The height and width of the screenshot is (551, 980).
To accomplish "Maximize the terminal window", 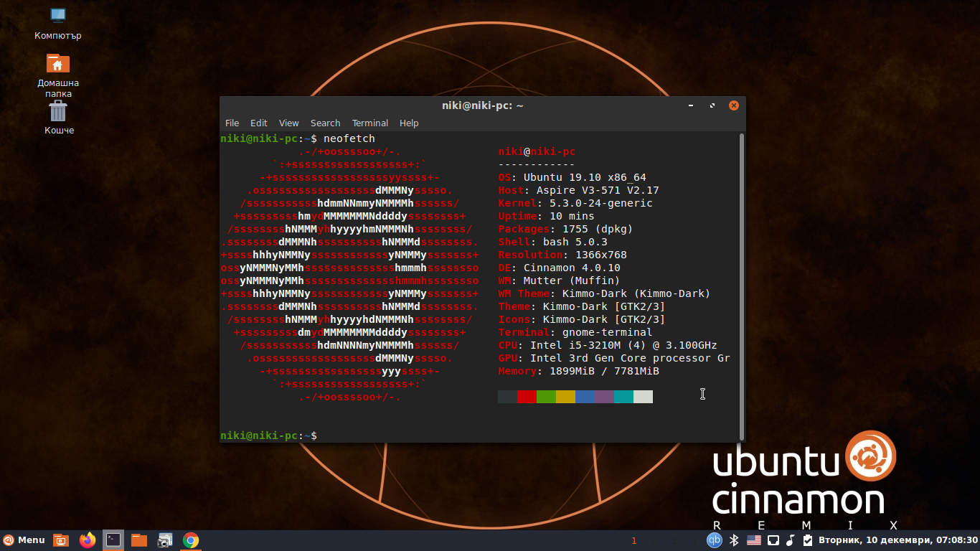I will tap(712, 105).
